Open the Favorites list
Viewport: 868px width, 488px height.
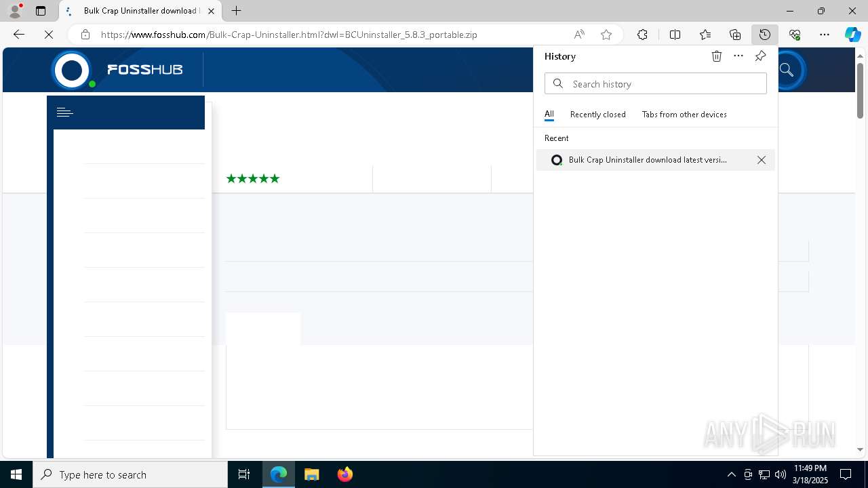705,35
